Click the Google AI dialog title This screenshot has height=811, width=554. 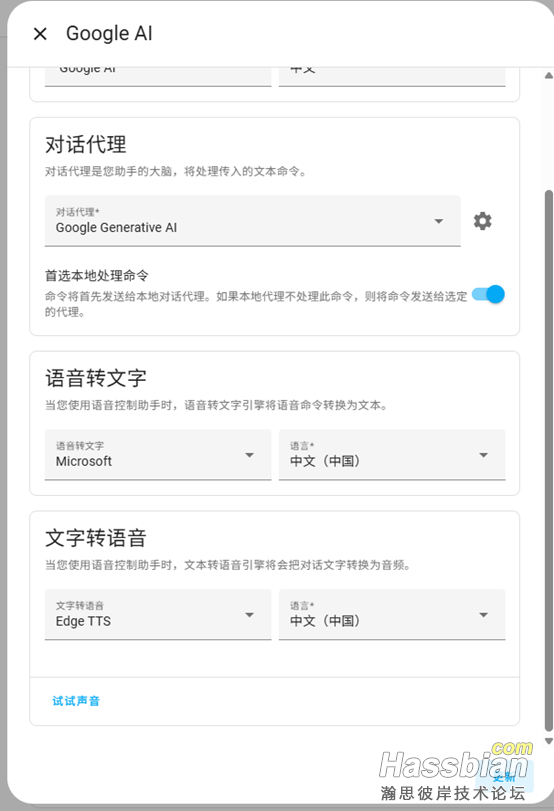pyautogui.click(x=109, y=34)
